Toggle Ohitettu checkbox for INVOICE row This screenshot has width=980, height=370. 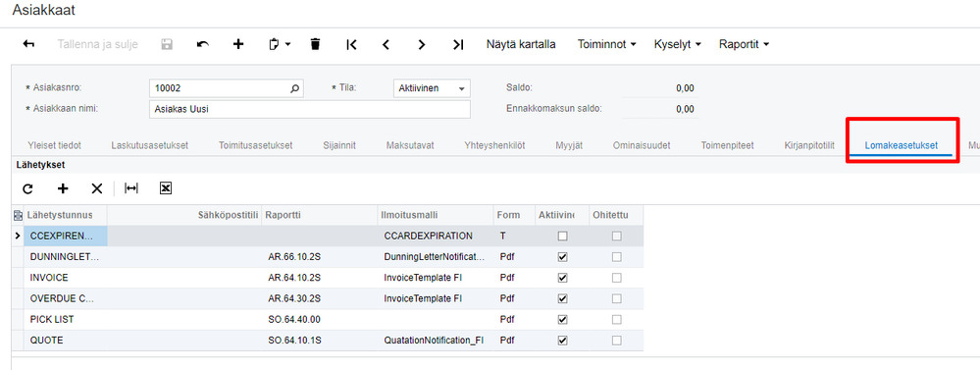pyautogui.click(x=617, y=278)
